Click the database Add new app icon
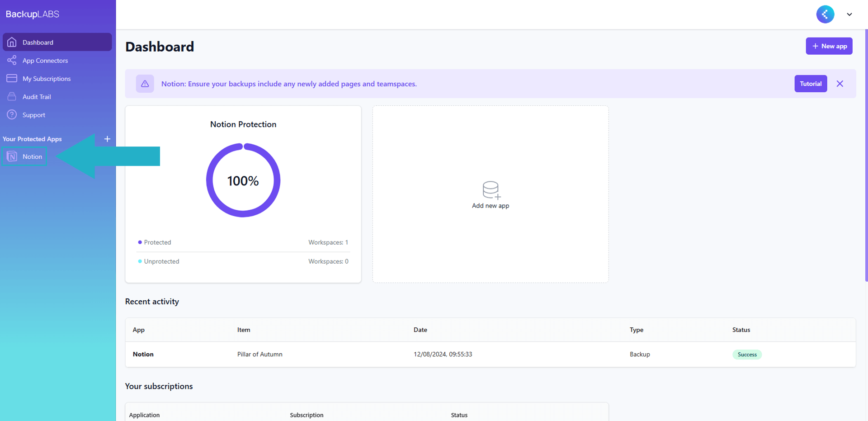 pyautogui.click(x=491, y=190)
